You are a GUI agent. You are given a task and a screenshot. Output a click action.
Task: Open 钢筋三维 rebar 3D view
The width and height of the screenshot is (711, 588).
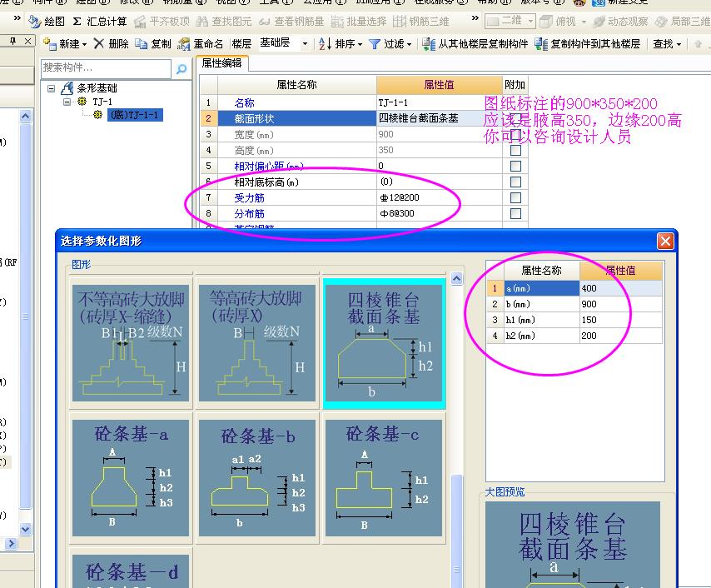[420, 22]
